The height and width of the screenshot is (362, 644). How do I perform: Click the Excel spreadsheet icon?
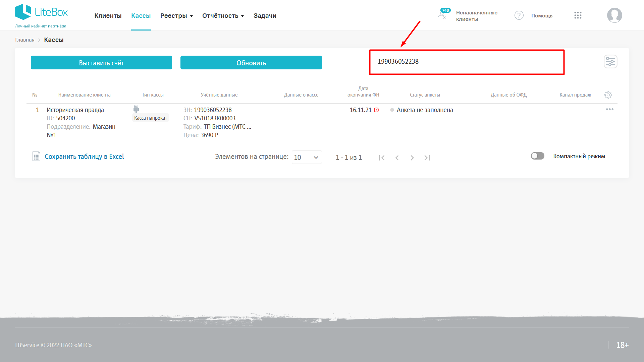pos(36,156)
